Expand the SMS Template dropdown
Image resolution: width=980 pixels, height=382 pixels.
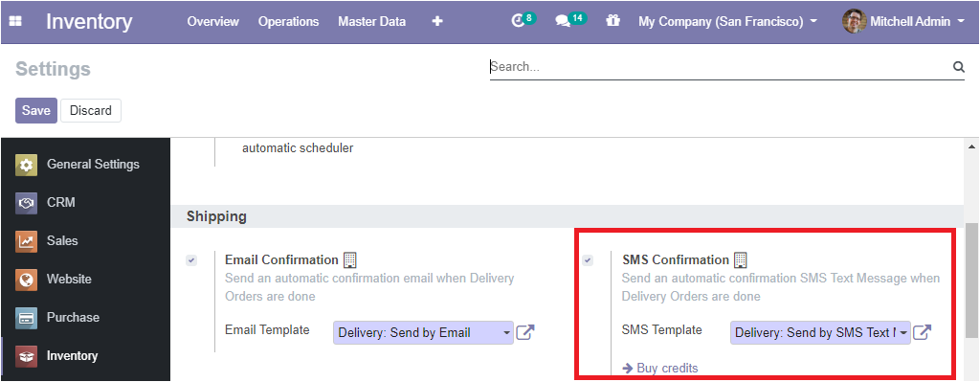(820, 332)
